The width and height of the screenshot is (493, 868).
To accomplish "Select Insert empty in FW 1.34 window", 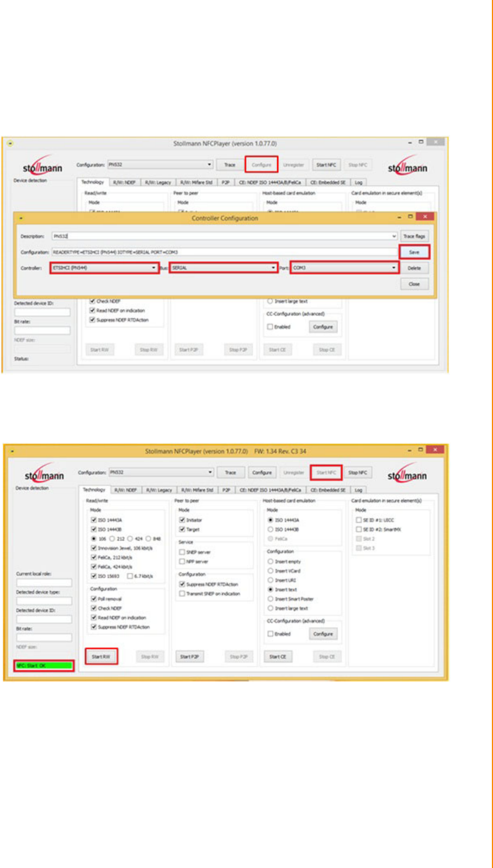I will 271,561.
